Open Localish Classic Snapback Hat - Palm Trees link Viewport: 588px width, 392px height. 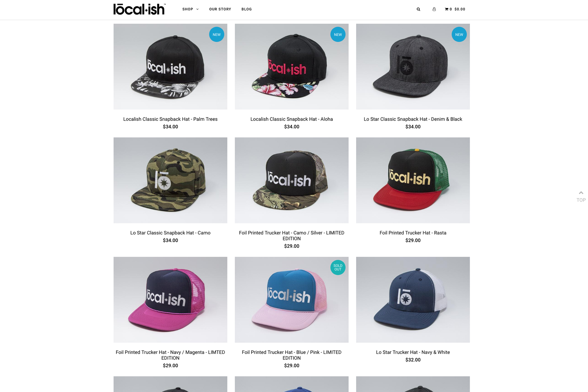(x=170, y=119)
